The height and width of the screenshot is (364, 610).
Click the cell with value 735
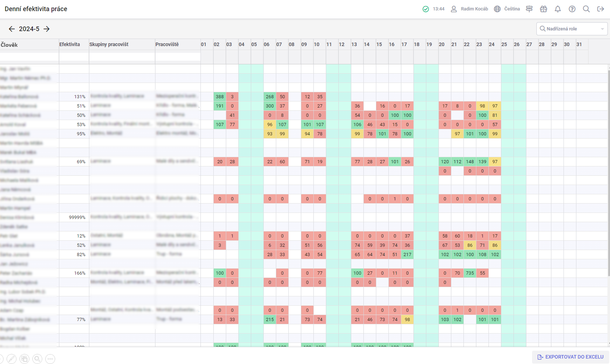(470, 273)
